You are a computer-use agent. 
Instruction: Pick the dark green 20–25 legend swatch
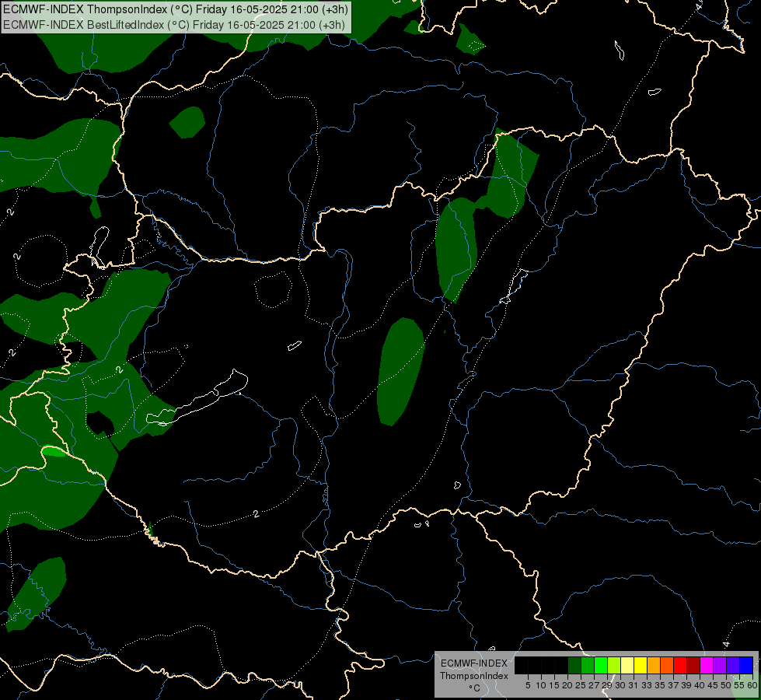click(574, 665)
